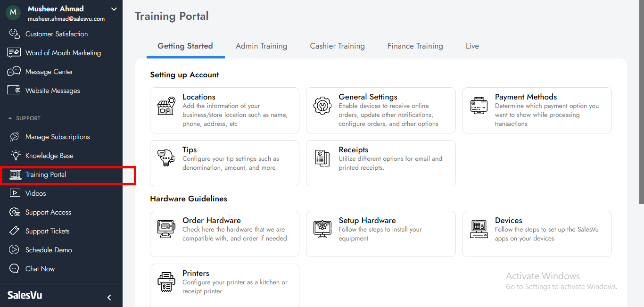Click the Tips lightbulb icon
The height and width of the screenshot is (307, 644).
pos(166,158)
